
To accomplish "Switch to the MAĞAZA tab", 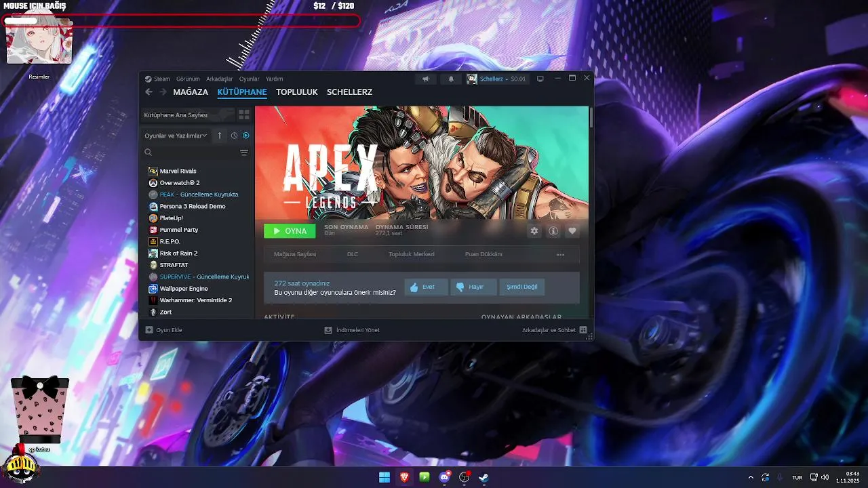I will [x=191, y=92].
